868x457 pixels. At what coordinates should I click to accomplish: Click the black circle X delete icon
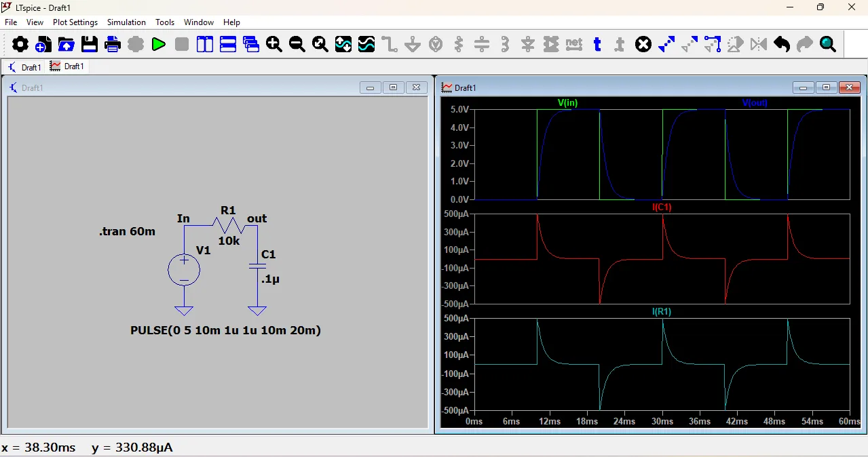pyautogui.click(x=643, y=45)
